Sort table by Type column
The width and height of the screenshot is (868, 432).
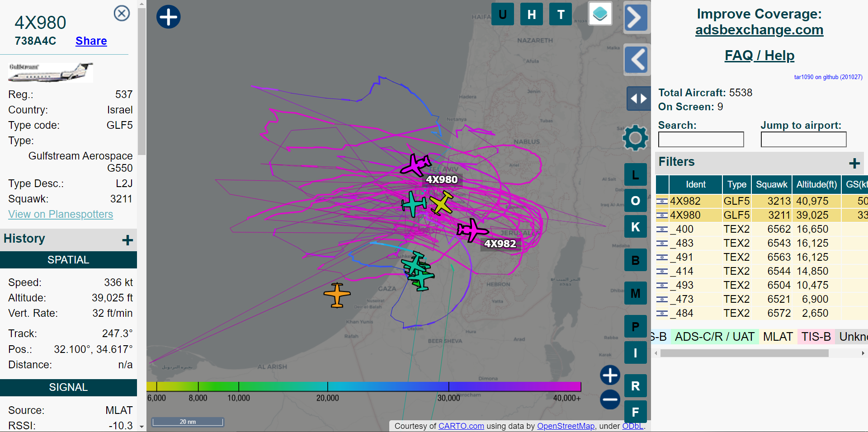(x=737, y=184)
